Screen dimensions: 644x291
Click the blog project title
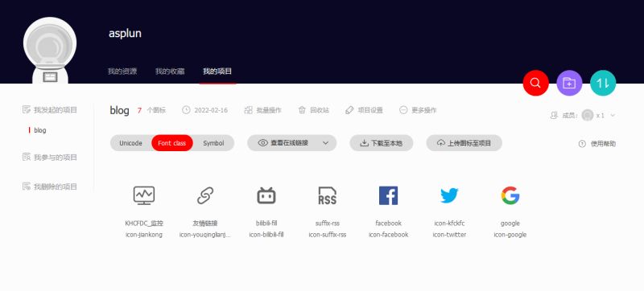[119, 110]
